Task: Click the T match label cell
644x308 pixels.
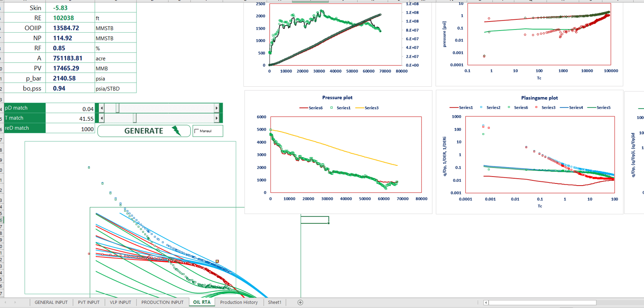Action: point(24,118)
